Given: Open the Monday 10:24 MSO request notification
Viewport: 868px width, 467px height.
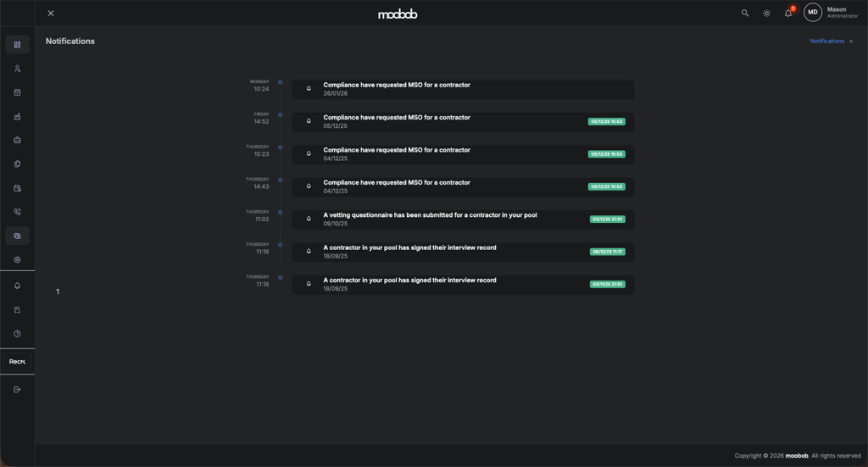Looking at the screenshot, I should coord(462,89).
